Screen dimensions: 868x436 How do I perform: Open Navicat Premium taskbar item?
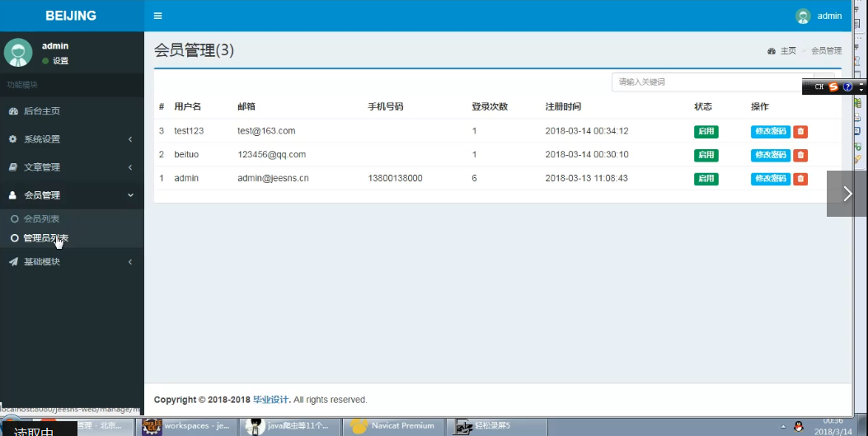click(x=394, y=426)
